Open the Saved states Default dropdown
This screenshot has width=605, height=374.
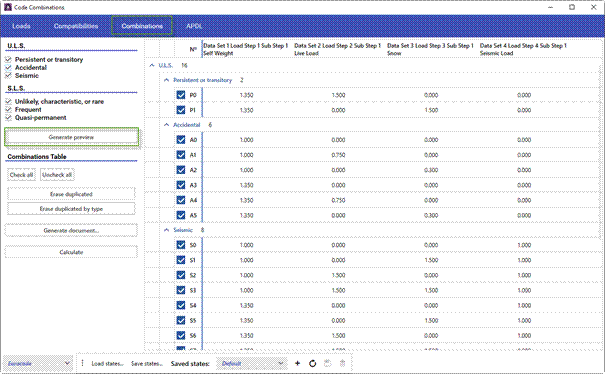coord(251,364)
